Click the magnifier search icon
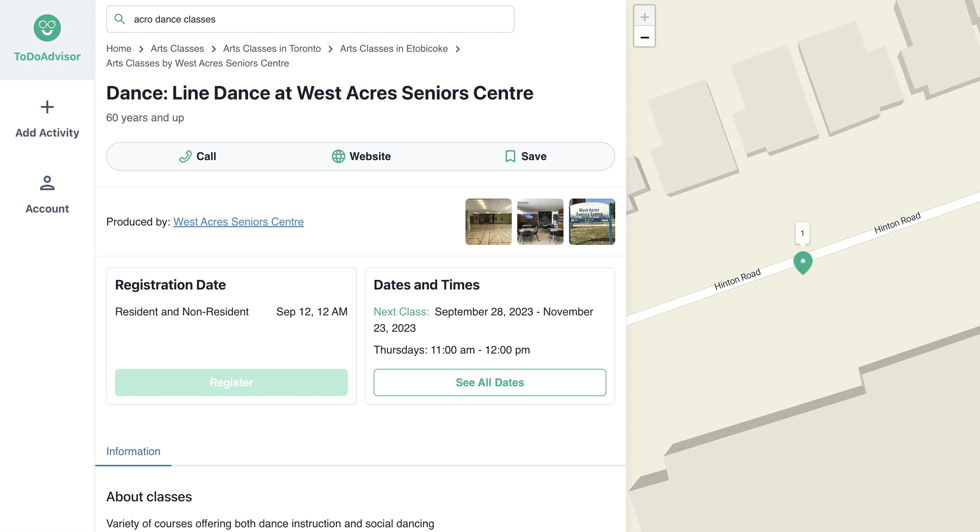The height and width of the screenshot is (532, 980). pyautogui.click(x=119, y=19)
